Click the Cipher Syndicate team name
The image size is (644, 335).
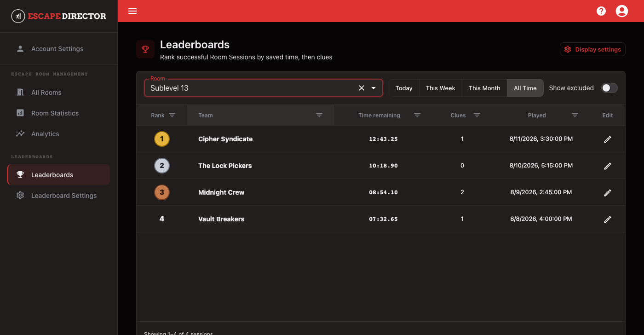(x=225, y=139)
